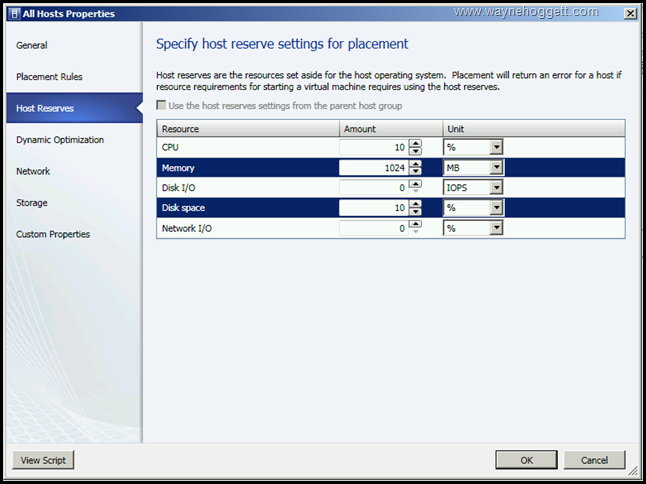Decrease the Disk space amount spinner
The image size is (646, 484).
pos(416,213)
